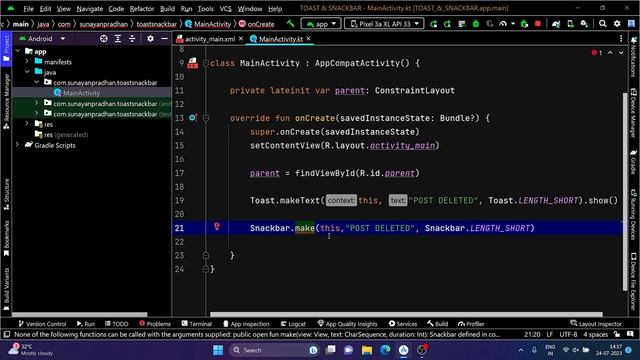640x360 pixels.
Task: Select MainActivity in project tree
Action: [x=81, y=93]
